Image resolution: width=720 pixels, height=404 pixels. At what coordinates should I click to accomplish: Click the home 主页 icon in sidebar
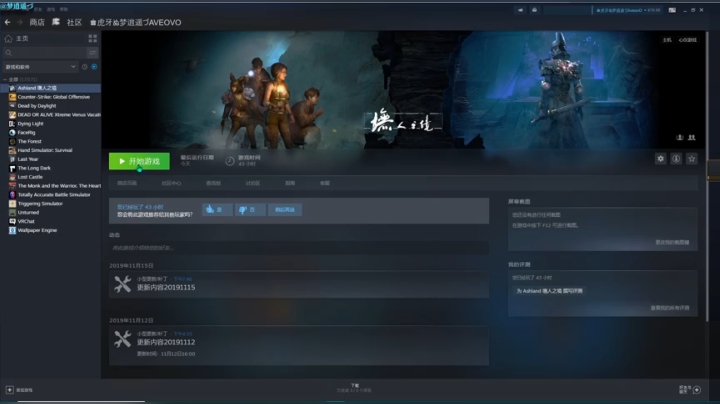8,39
